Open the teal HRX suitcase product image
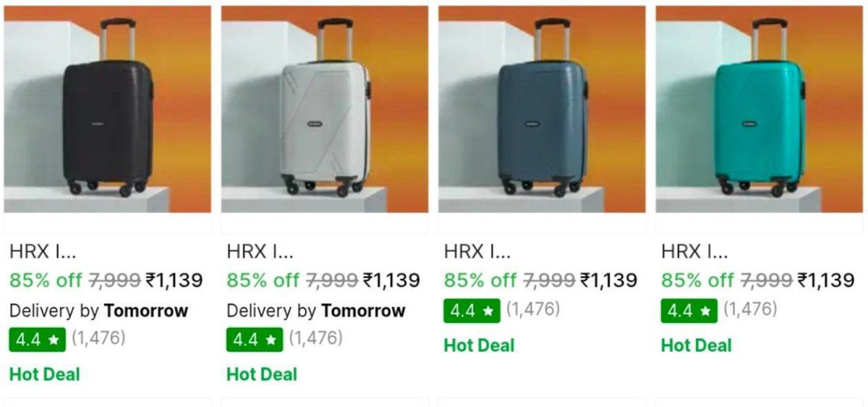The height and width of the screenshot is (407, 868). pyautogui.click(x=759, y=109)
